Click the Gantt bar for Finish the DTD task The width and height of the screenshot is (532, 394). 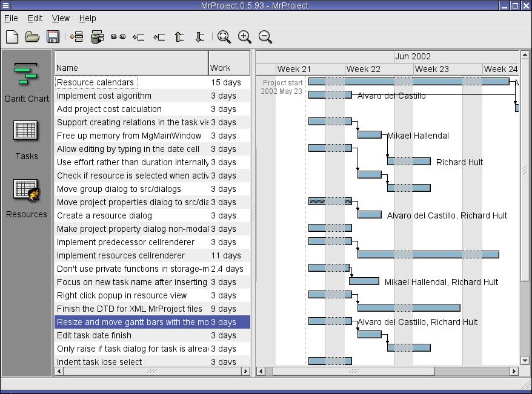tap(409, 307)
